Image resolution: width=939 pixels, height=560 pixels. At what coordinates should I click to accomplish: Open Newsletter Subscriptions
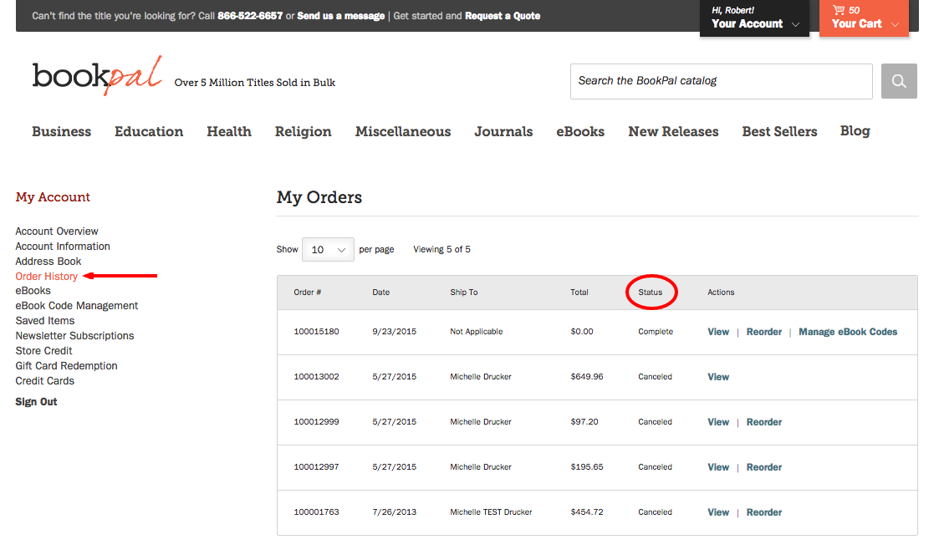pos(75,335)
